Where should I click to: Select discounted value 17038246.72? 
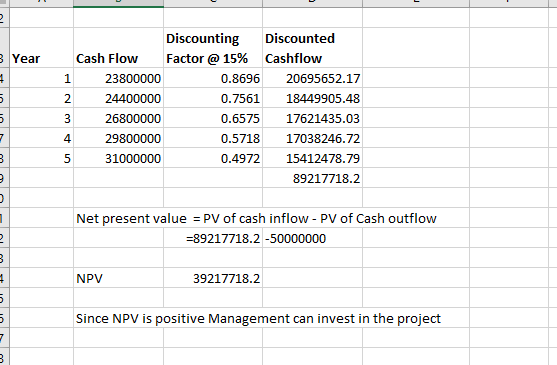coord(312,138)
